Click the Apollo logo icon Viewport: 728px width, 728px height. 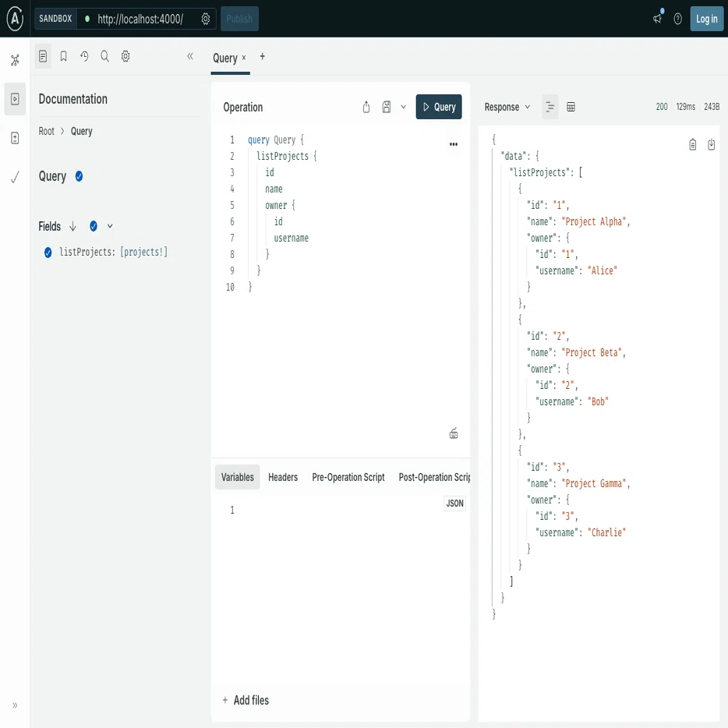tap(15, 19)
